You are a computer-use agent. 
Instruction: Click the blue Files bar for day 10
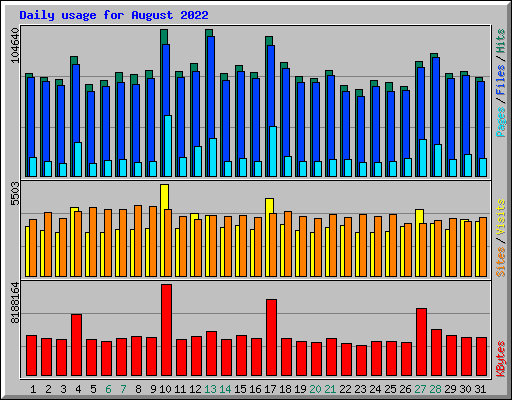coord(166,80)
